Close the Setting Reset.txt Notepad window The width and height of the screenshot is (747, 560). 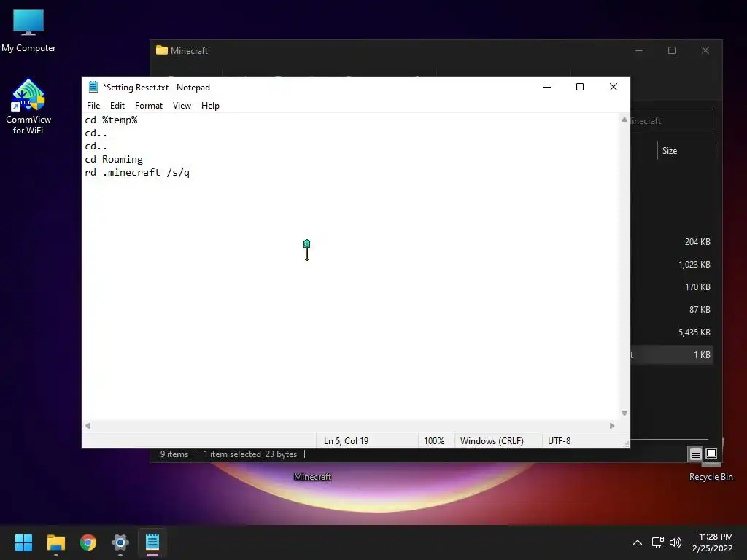pos(613,87)
